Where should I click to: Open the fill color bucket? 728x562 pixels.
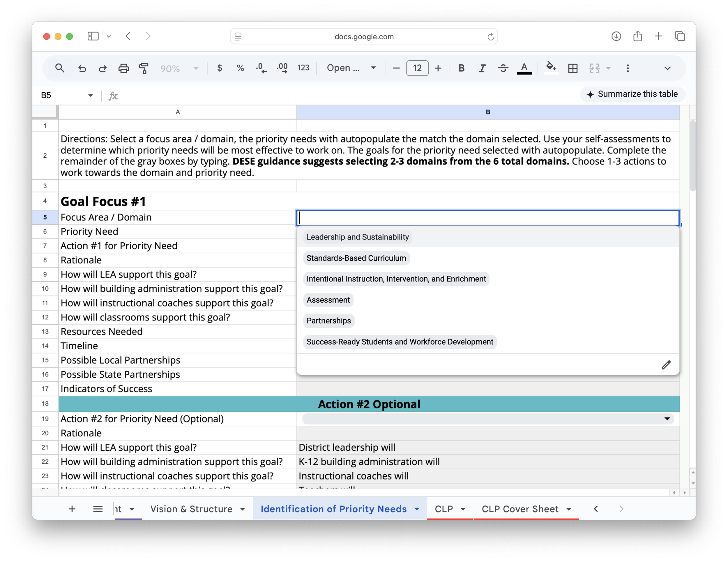pos(551,68)
